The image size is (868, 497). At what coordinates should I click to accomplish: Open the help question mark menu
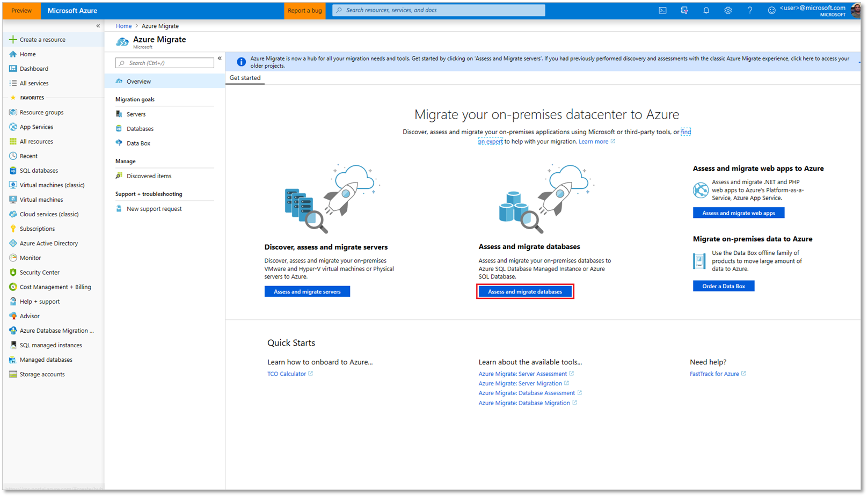[x=750, y=10]
